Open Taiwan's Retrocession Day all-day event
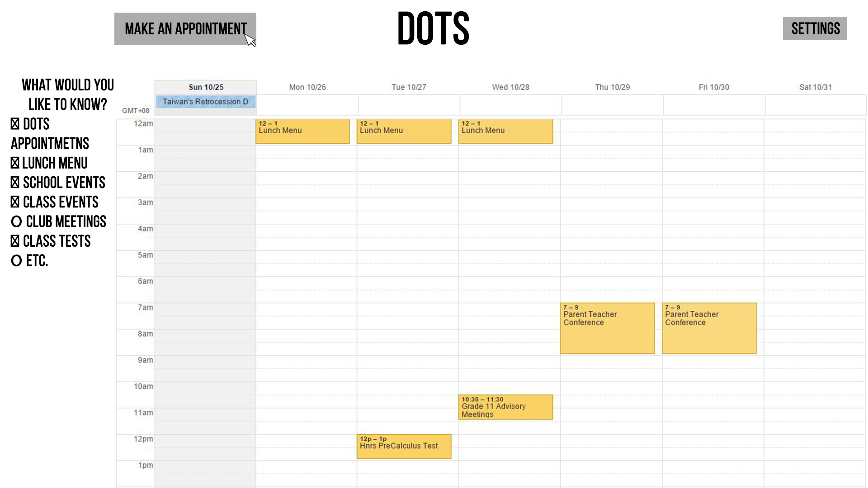 [x=206, y=102]
